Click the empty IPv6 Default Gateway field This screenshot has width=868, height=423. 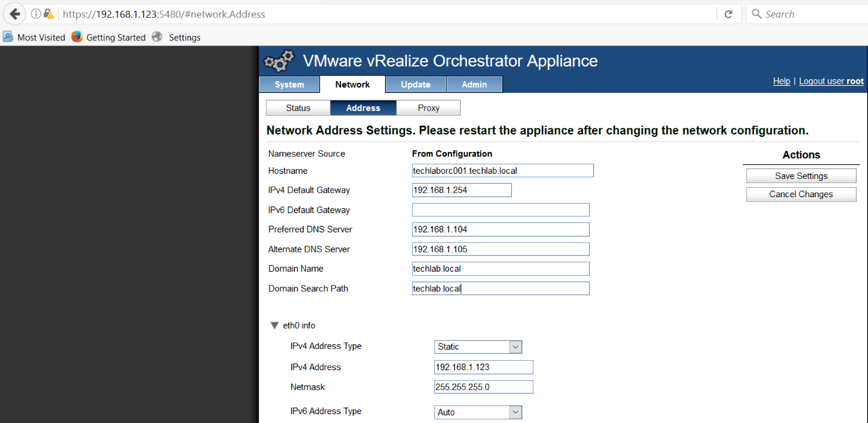pos(501,210)
